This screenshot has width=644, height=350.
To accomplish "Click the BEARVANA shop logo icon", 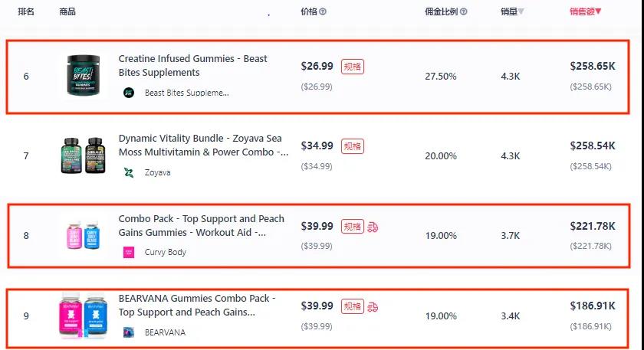I will (129, 332).
